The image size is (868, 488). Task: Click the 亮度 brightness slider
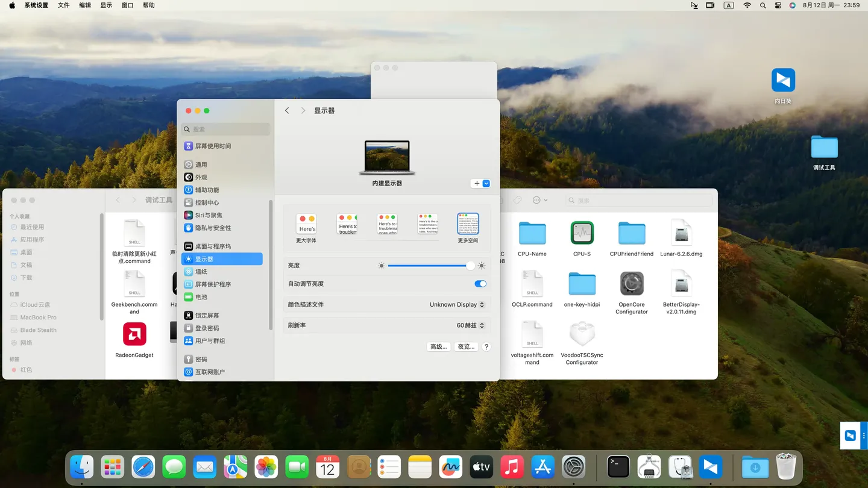(x=429, y=266)
